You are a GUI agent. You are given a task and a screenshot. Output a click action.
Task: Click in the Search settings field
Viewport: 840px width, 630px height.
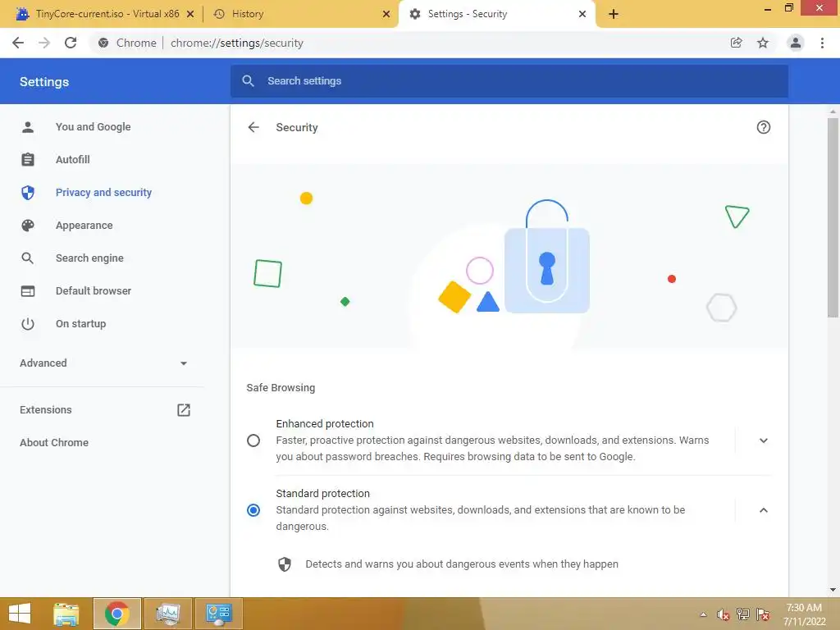[x=509, y=81]
